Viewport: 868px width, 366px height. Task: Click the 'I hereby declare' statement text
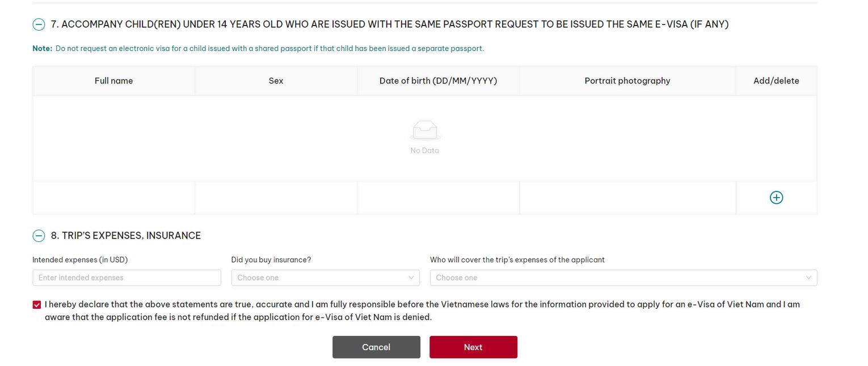(422, 310)
